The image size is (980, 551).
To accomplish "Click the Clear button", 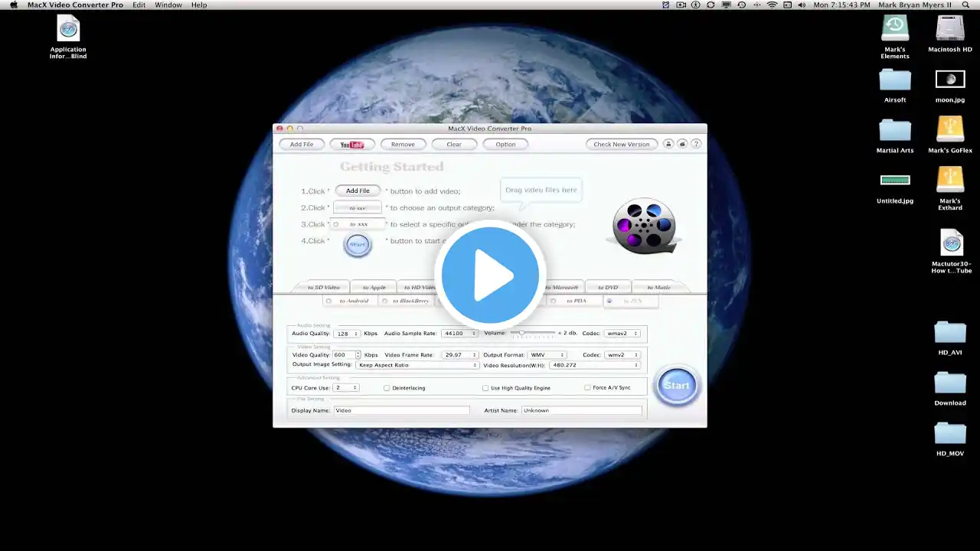I will pyautogui.click(x=454, y=144).
